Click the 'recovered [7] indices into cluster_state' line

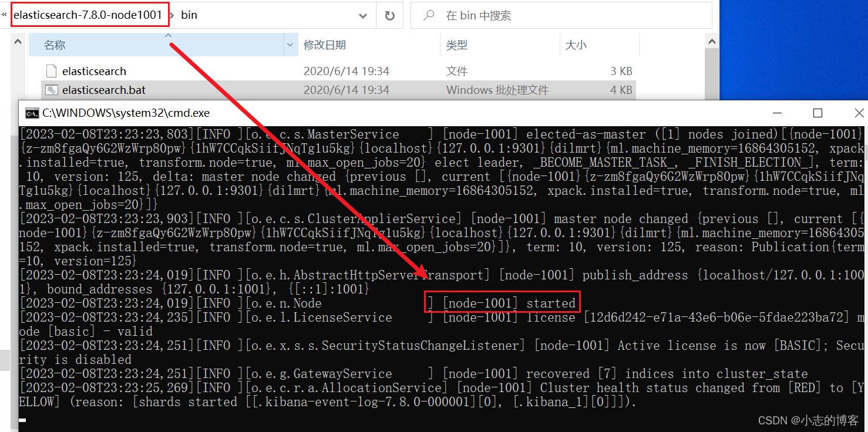pos(667,374)
